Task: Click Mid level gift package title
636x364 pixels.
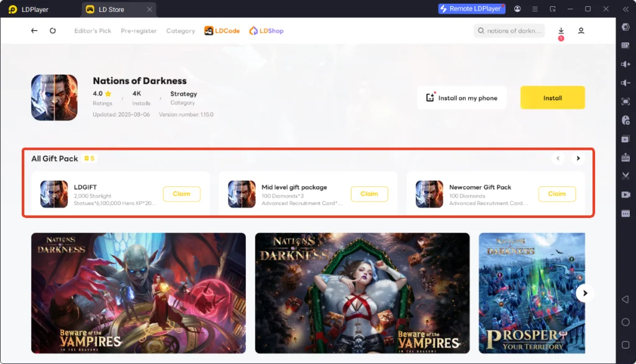Action: [x=294, y=187]
